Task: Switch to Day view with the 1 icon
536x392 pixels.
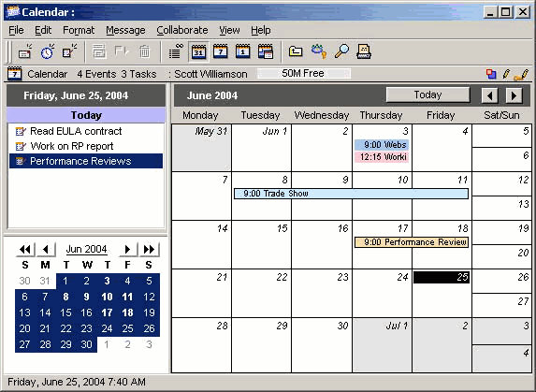Action: pyautogui.click(x=242, y=52)
